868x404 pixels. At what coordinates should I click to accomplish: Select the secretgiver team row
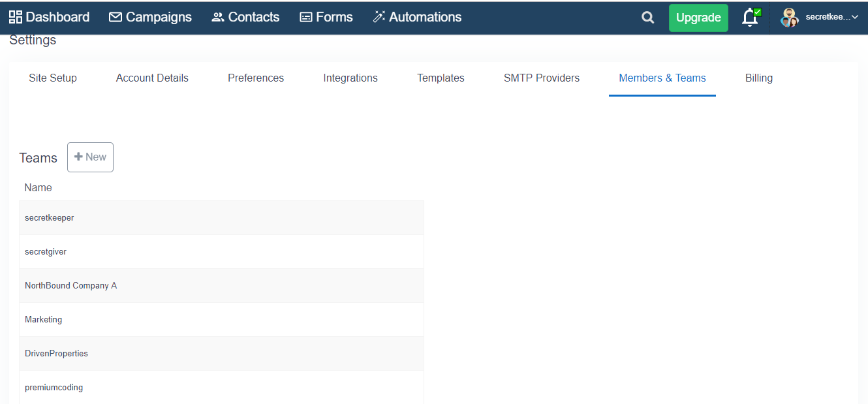pos(221,252)
